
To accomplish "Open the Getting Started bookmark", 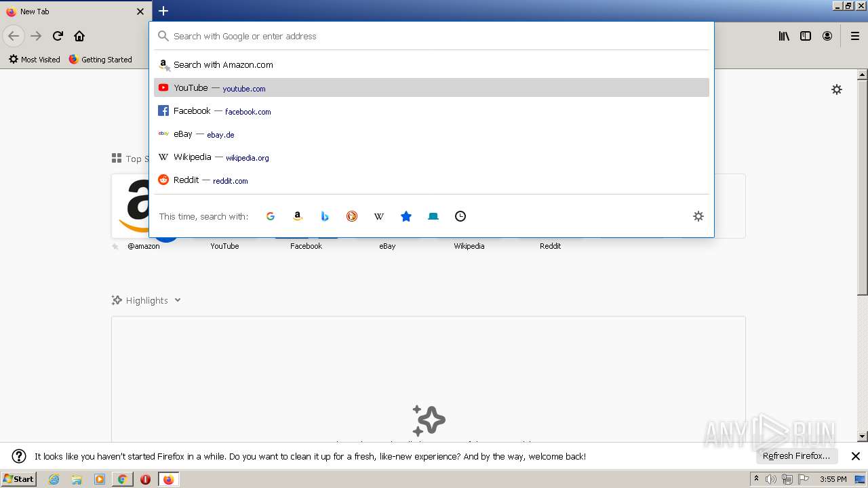I will pos(100,60).
